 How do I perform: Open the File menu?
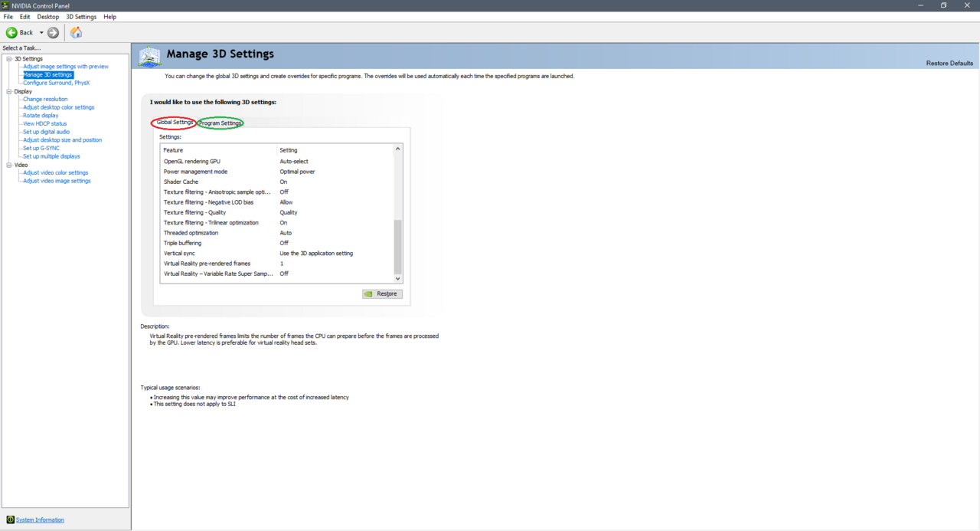[8, 17]
